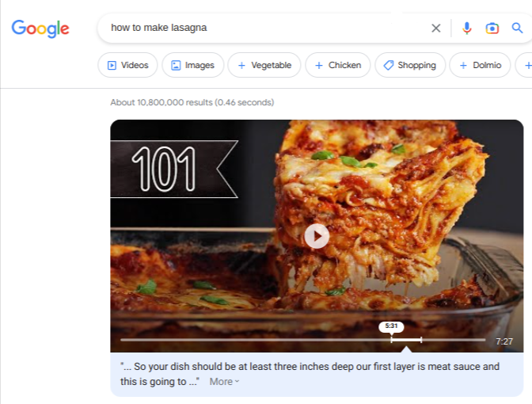The image size is (532, 404).
Task: Switch to the Videos filter
Action: pyautogui.click(x=127, y=65)
